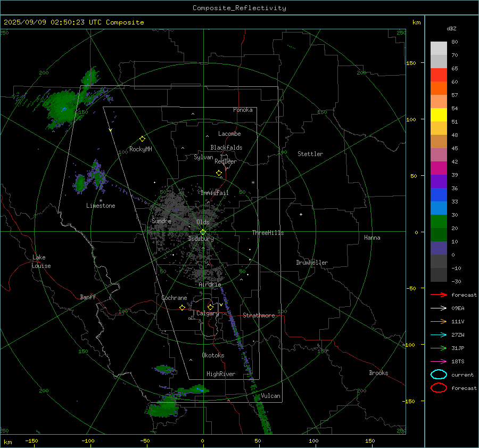Click the Didsbury label
Image resolution: width=479 pixels, height=448 pixels.
click(201, 239)
